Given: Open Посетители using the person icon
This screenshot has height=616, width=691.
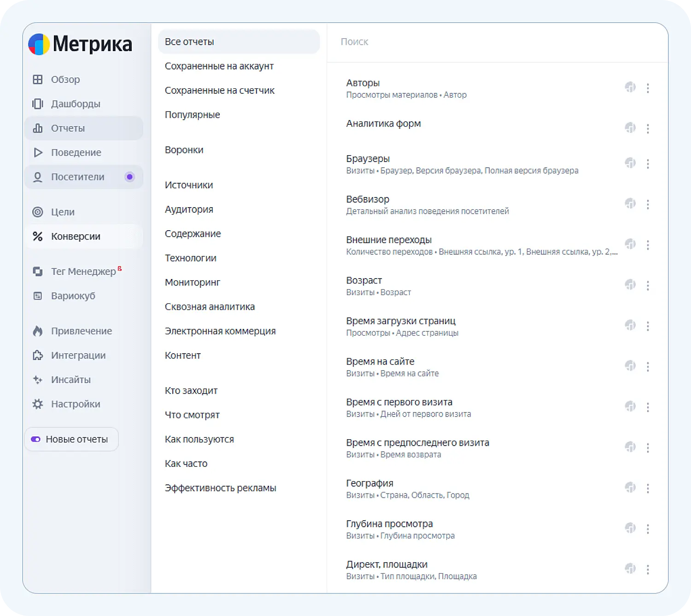Looking at the screenshot, I should 38,177.
